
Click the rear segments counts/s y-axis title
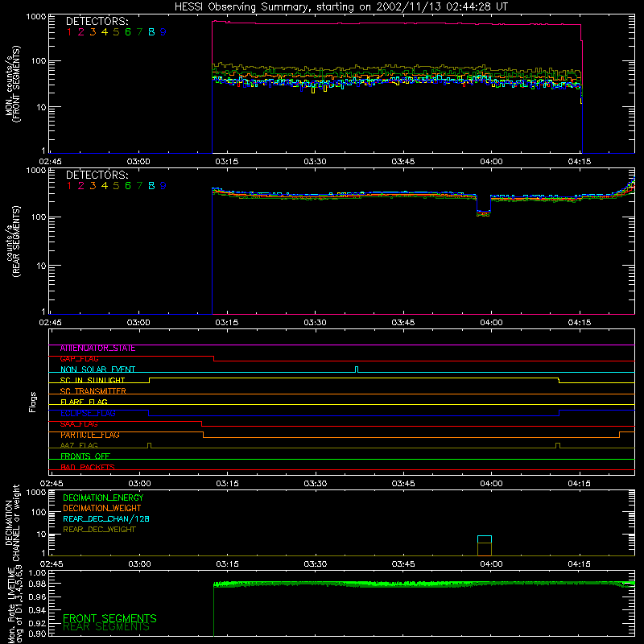tap(12, 242)
